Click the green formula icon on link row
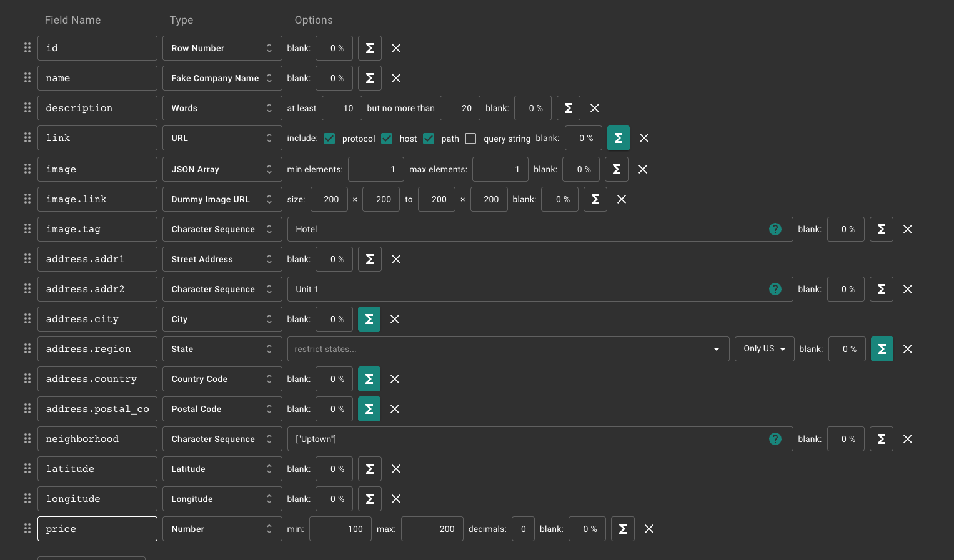Screen dimensions: 954x560 coord(619,138)
